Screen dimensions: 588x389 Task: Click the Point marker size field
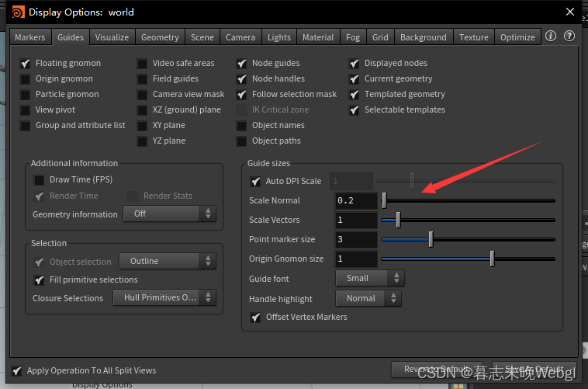click(356, 239)
